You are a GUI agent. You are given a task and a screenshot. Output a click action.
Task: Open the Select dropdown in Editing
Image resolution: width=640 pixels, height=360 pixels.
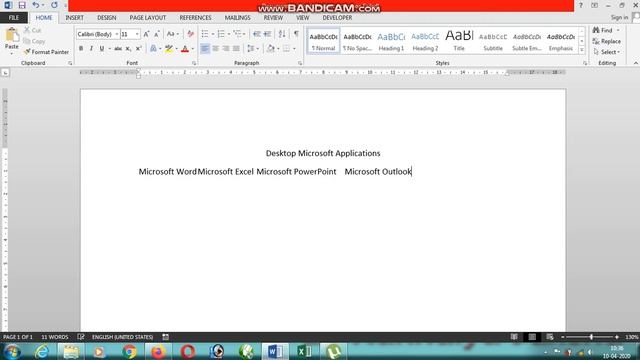pos(607,52)
